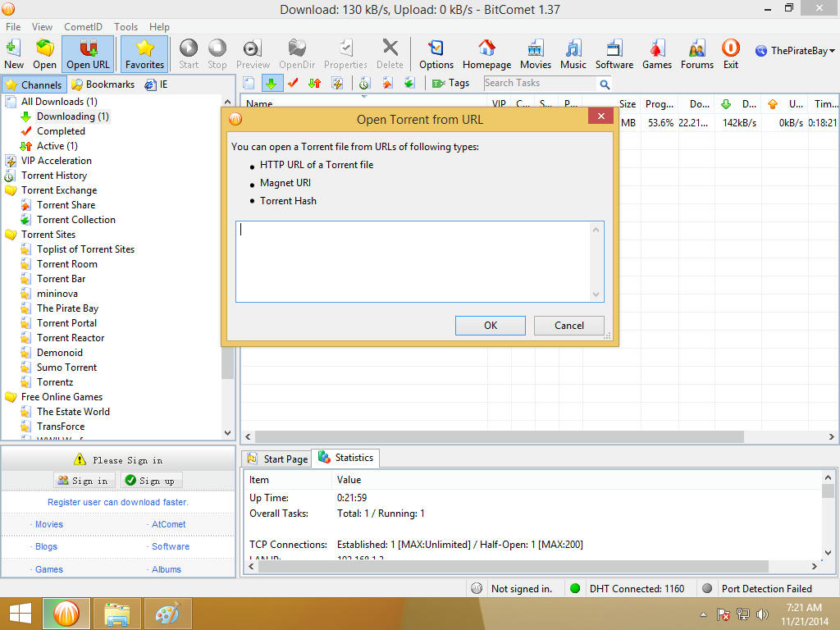Select Completed in the channel tree
The width and height of the screenshot is (840, 630).
(61, 130)
